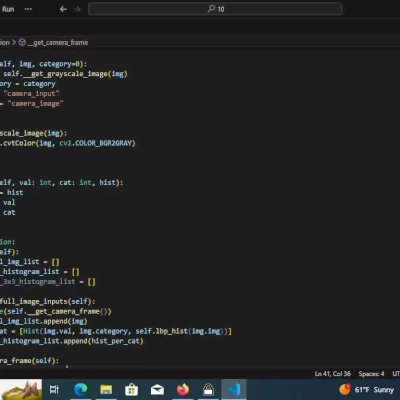Viewport: 400px width, 400px height.
Task: Open the 61°F Sunny weather widget
Action: pyautogui.click(x=367, y=389)
